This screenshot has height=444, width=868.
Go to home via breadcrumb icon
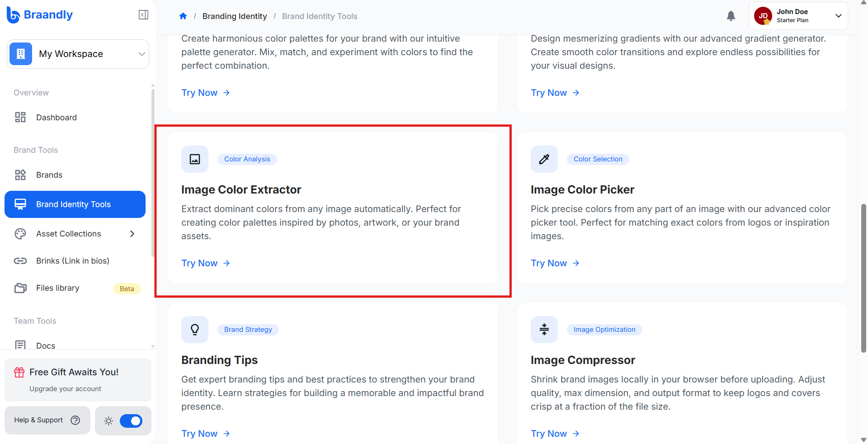tap(183, 16)
